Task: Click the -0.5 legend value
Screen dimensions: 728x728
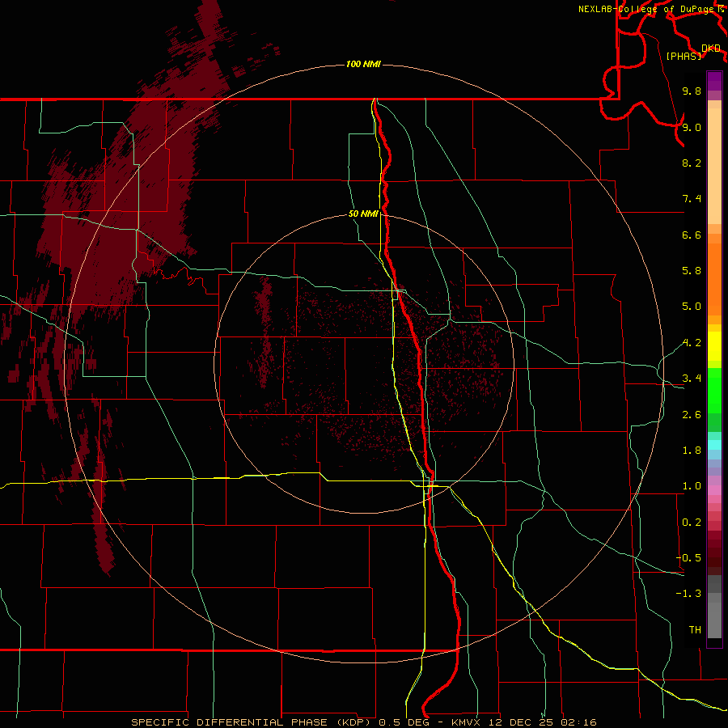Action: coord(688,558)
